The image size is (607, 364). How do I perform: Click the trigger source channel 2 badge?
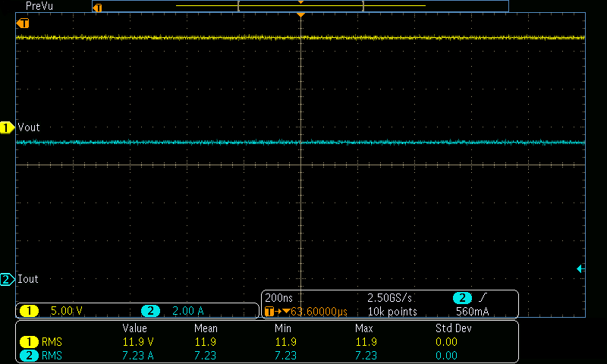click(x=462, y=298)
